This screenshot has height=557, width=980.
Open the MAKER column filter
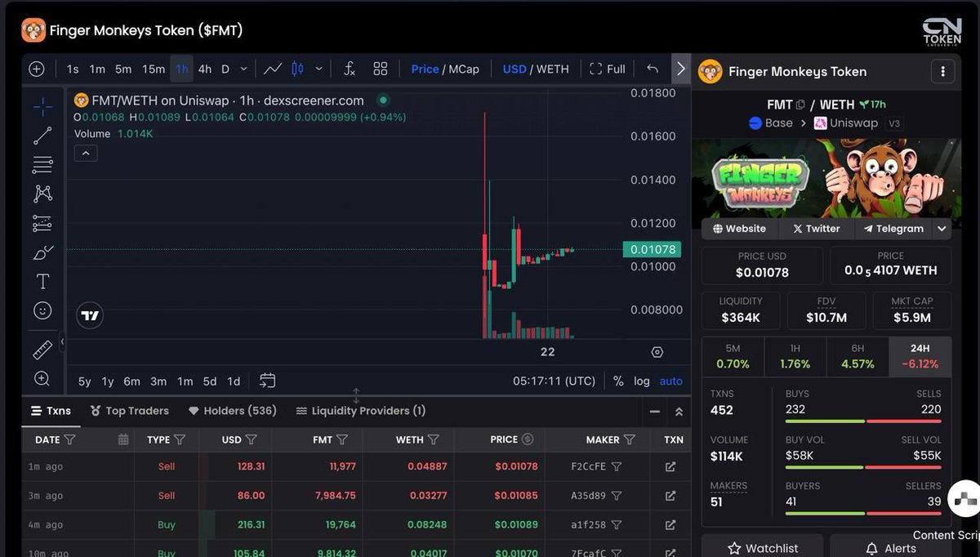tap(630, 439)
